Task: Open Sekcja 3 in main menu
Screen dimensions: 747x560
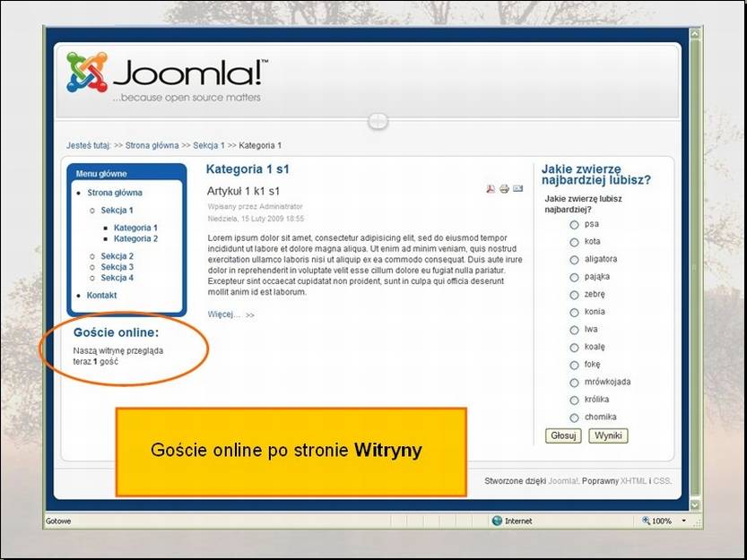Action: click(x=117, y=267)
